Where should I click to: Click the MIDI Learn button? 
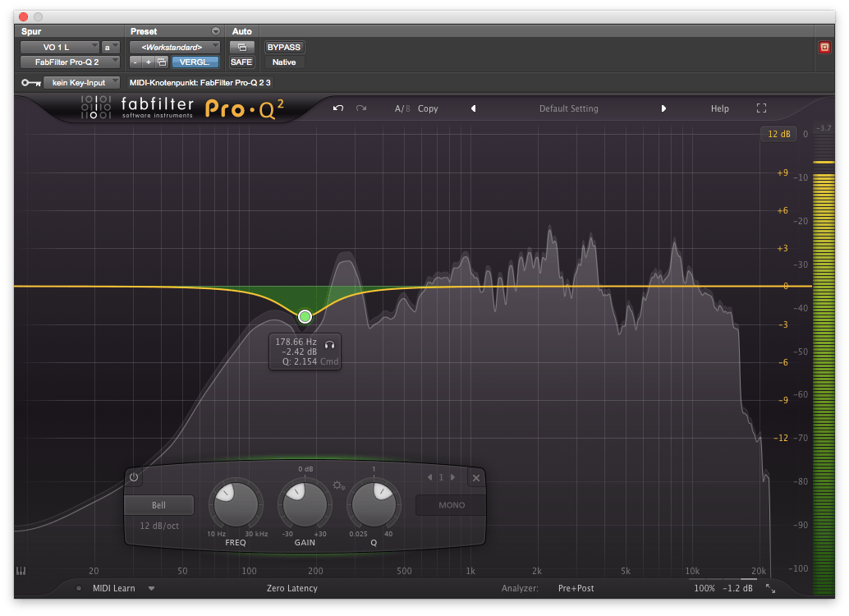pos(113,588)
